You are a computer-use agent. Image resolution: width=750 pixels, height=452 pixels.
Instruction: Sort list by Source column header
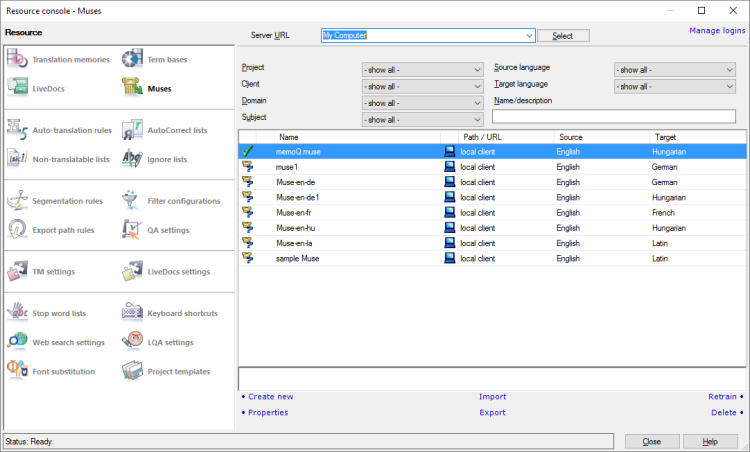[x=602, y=137]
